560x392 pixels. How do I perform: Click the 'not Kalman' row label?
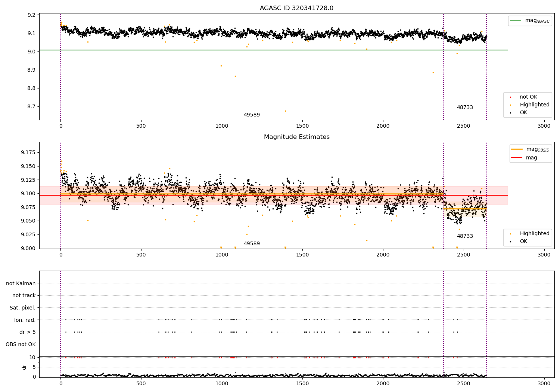point(21,283)
